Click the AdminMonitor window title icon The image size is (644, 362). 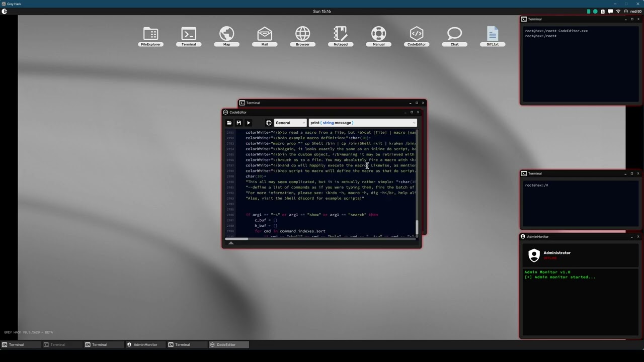pyautogui.click(x=523, y=236)
